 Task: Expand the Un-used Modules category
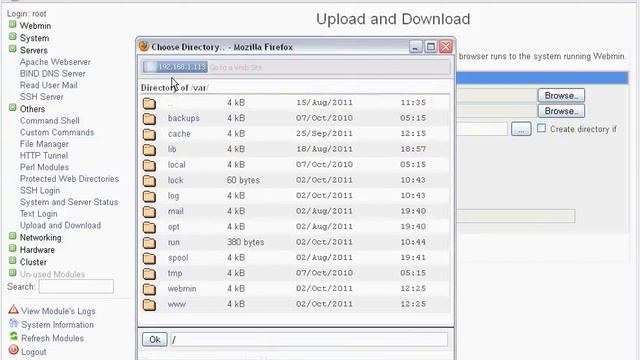[13, 273]
